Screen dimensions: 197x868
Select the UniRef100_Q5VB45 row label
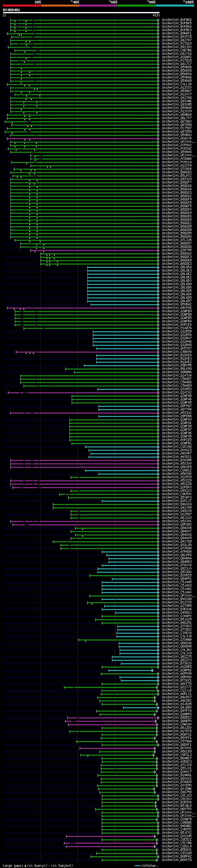tap(176, 81)
